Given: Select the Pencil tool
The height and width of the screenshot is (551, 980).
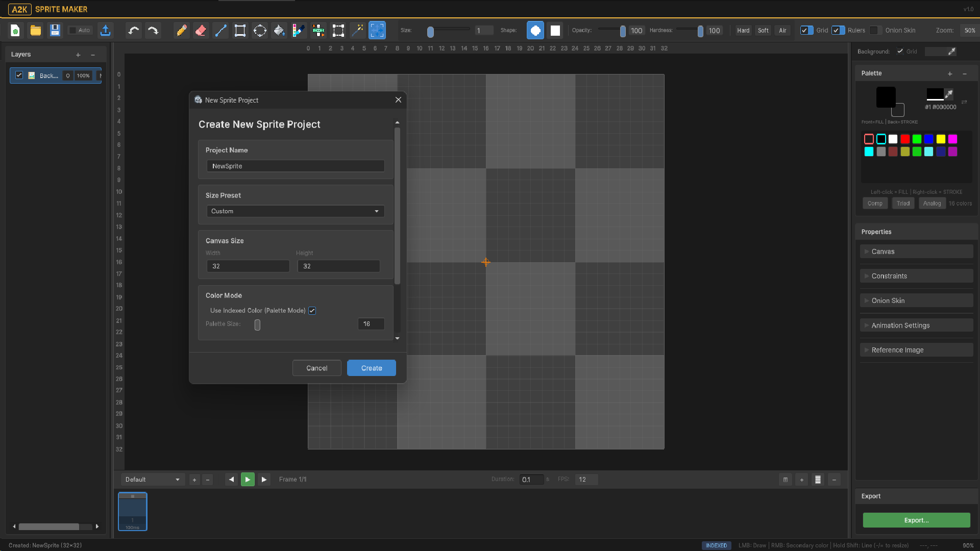Looking at the screenshot, I should (x=181, y=31).
